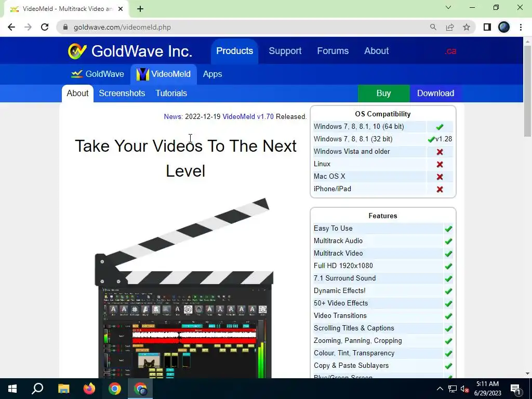Image resolution: width=532 pixels, height=399 pixels.
Task: Click the 'Mac OS X' text
Action: (329, 177)
